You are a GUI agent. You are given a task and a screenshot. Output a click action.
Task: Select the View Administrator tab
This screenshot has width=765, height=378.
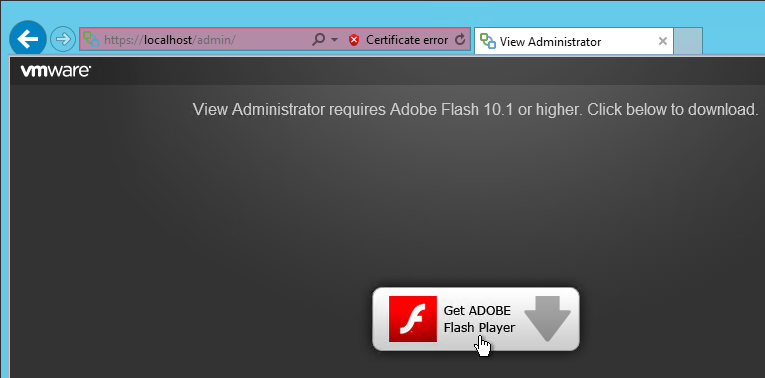click(x=574, y=41)
